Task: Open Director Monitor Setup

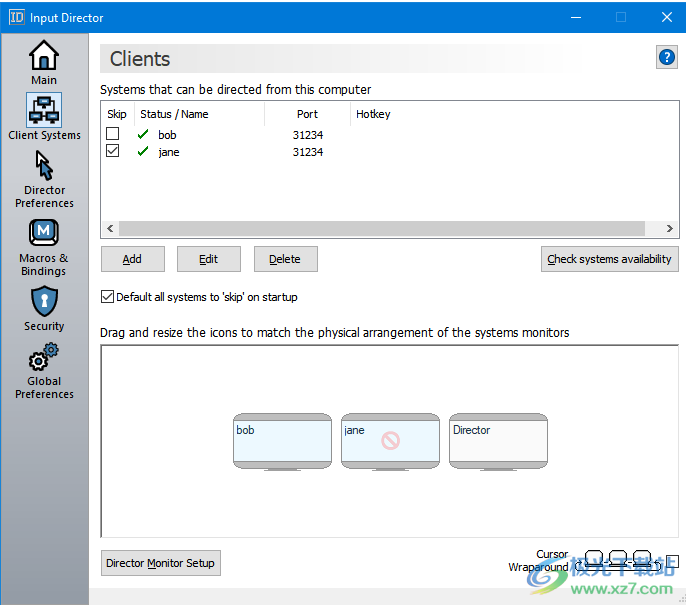Action: click(x=161, y=563)
